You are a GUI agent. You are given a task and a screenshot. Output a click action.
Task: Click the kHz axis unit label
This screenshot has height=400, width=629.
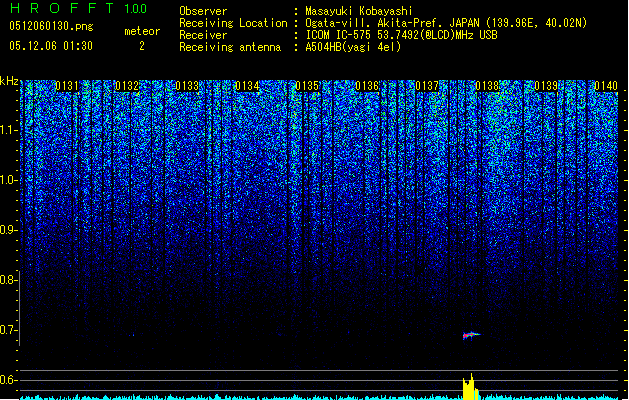click(x=9, y=81)
